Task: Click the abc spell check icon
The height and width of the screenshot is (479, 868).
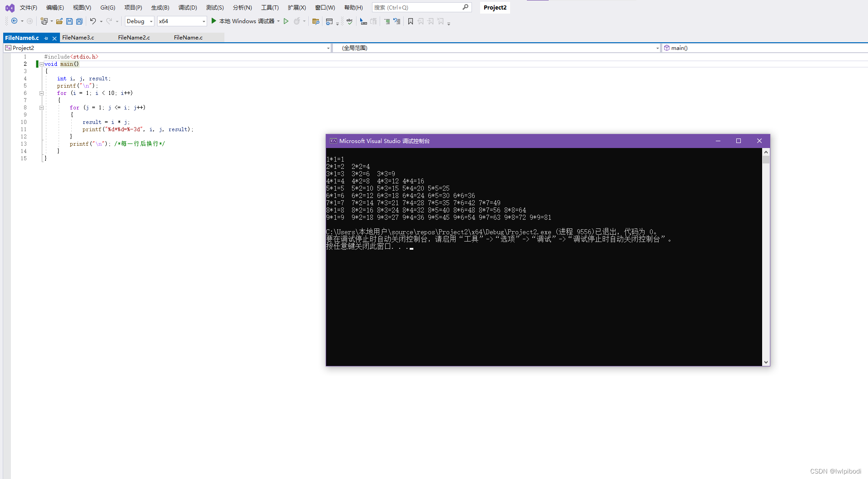Action: click(349, 21)
